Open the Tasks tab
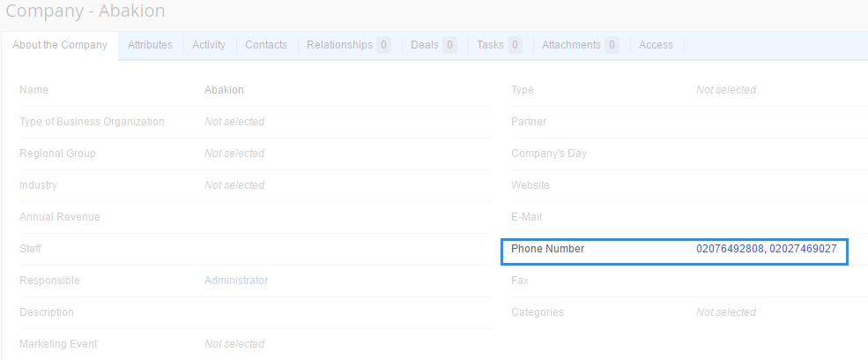The image size is (868, 360). [499, 45]
